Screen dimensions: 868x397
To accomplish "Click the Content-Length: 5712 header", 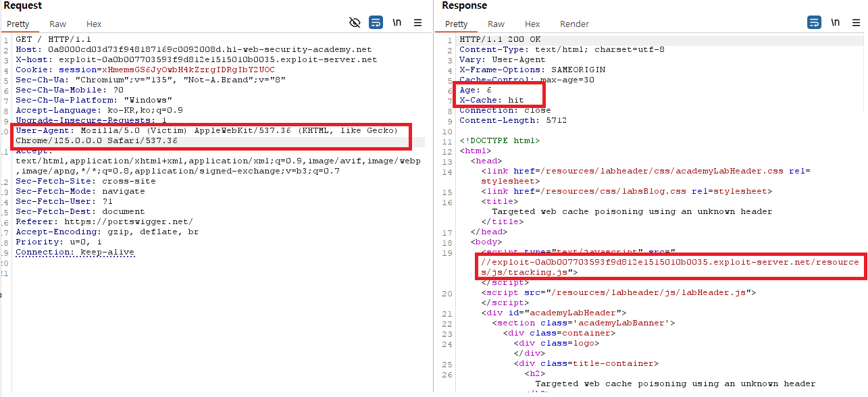I will pos(513,120).
